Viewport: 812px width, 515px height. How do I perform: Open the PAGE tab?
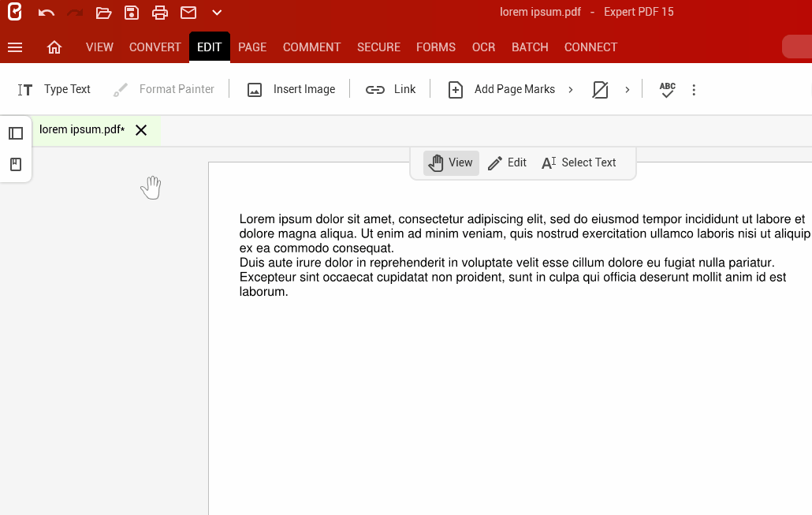click(x=252, y=47)
